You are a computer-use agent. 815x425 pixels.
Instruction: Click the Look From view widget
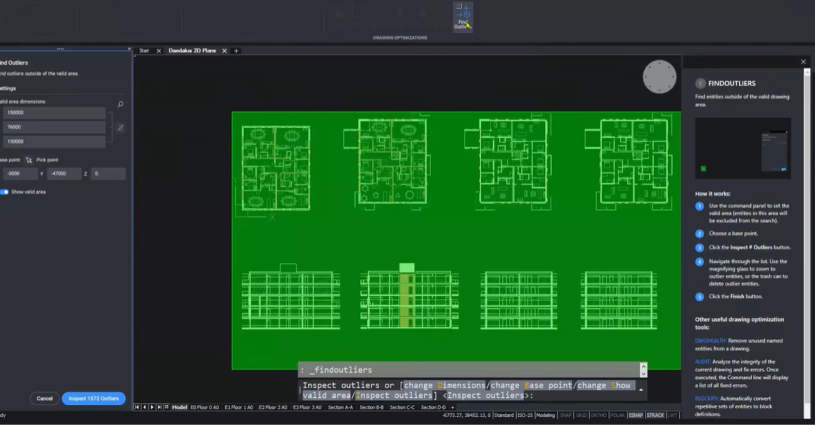[x=660, y=77]
